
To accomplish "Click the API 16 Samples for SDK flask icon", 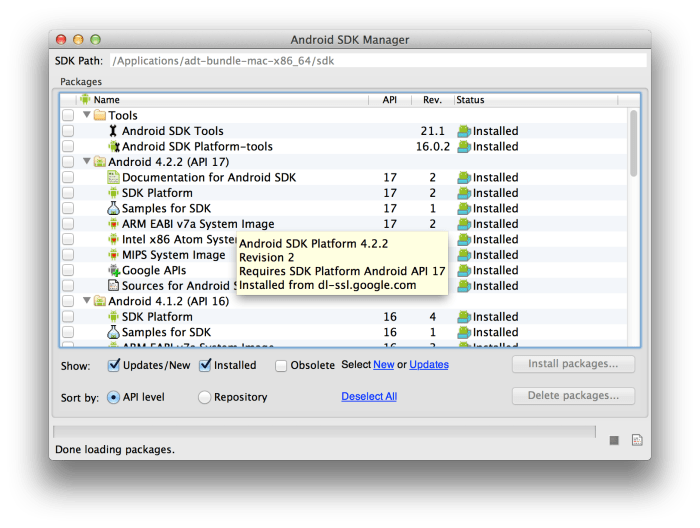I will click(113, 332).
